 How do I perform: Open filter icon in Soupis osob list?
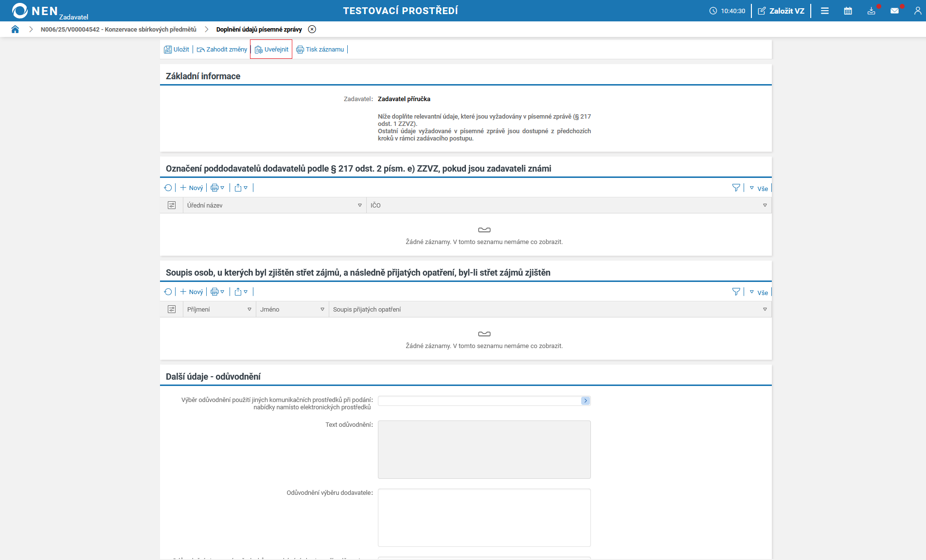click(x=736, y=292)
